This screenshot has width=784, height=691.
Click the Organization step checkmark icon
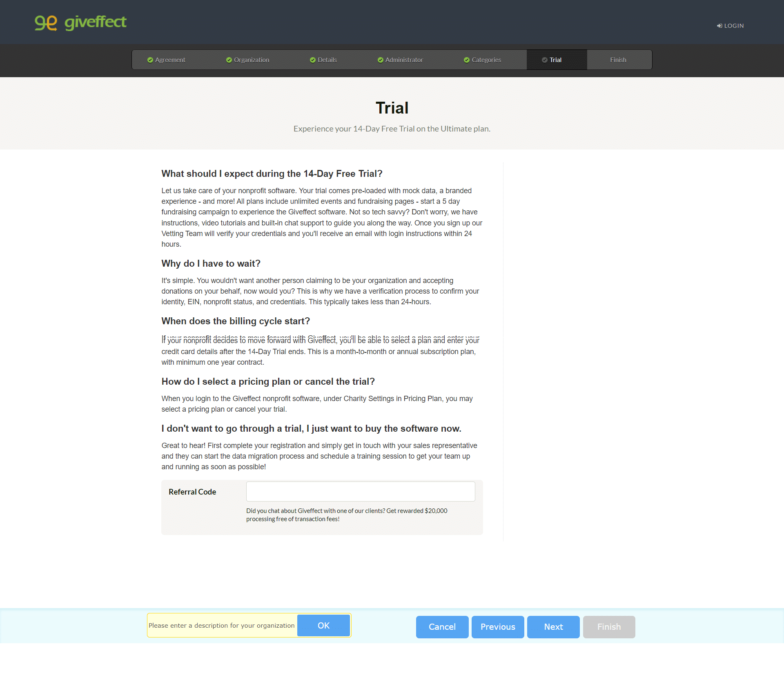[x=227, y=59]
